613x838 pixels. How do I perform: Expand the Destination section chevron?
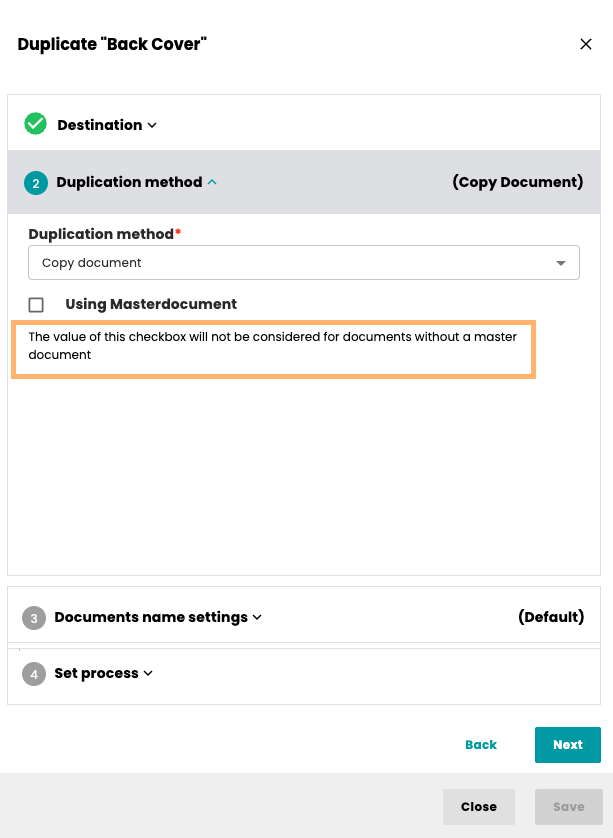[x=152, y=125]
